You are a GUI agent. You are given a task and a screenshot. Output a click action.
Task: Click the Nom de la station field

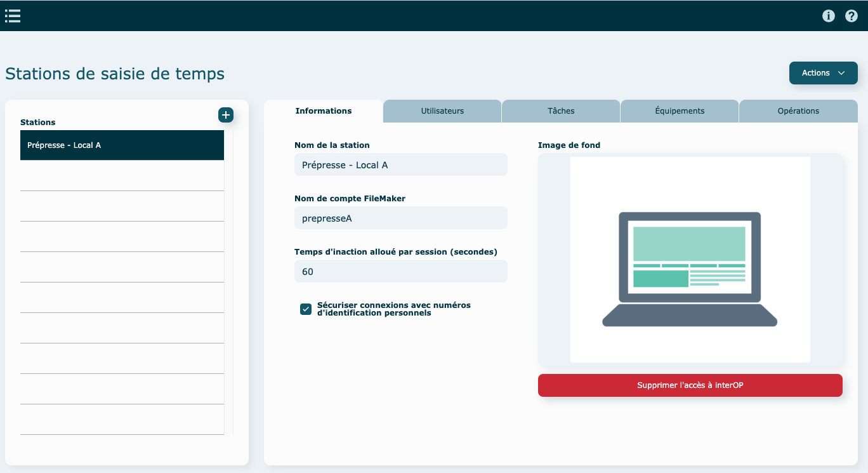[x=400, y=165]
